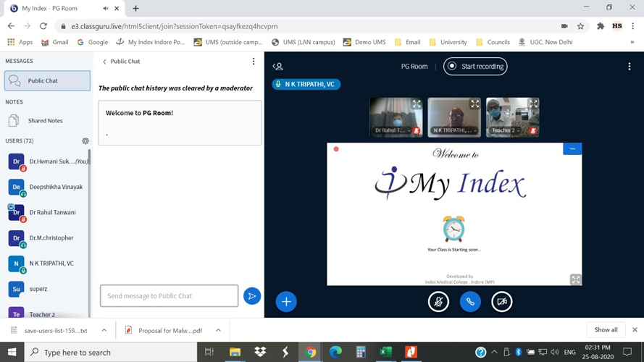Image resolution: width=644 pixels, height=362 pixels.
Task: Click Show all downloads
Action: pyautogui.click(x=606, y=329)
